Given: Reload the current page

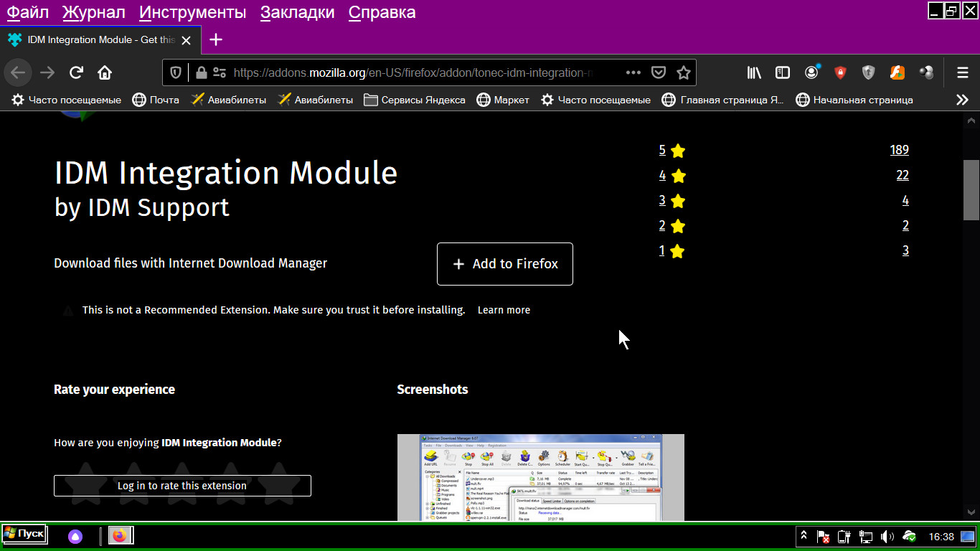Looking at the screenshot, I should 76,72.
